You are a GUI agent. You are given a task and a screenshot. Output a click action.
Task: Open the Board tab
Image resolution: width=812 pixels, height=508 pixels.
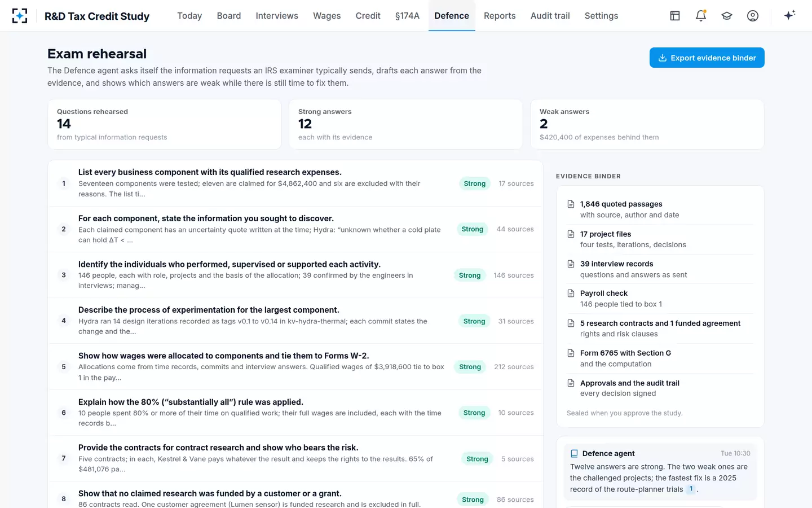point(229,16)
